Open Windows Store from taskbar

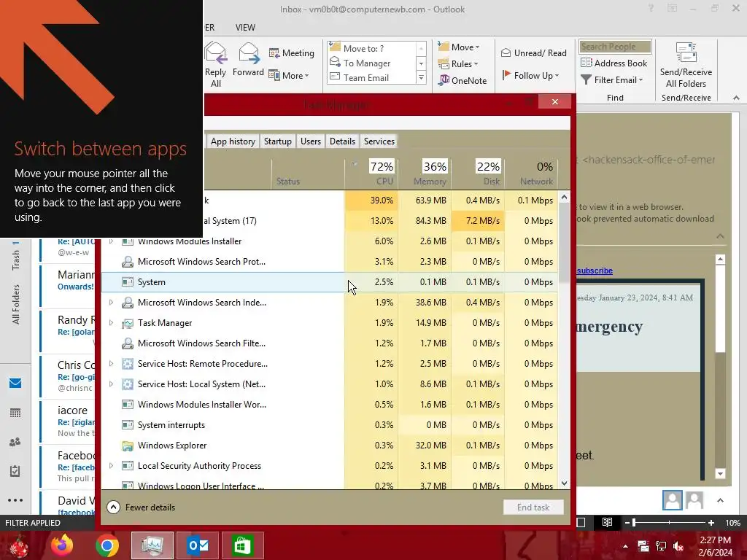(x=242, y=545)
